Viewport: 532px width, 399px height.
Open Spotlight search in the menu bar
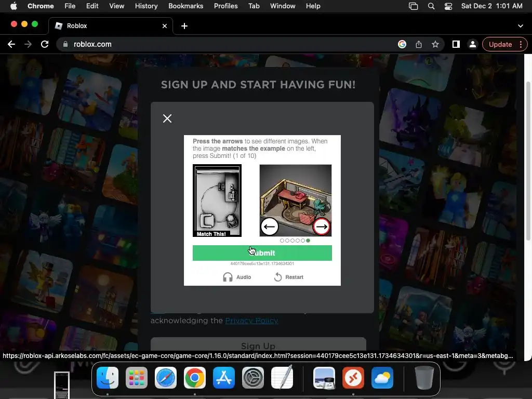pyautogui.click(x=431, y=6)
